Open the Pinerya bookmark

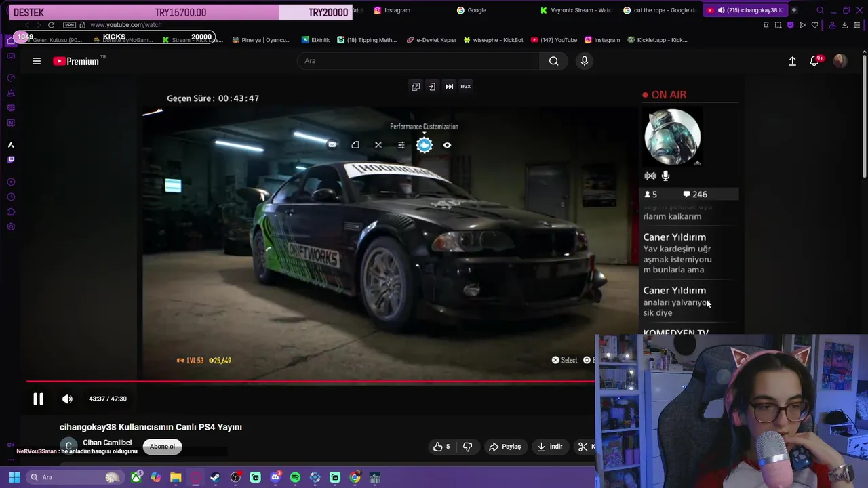[x=261, y=40]
